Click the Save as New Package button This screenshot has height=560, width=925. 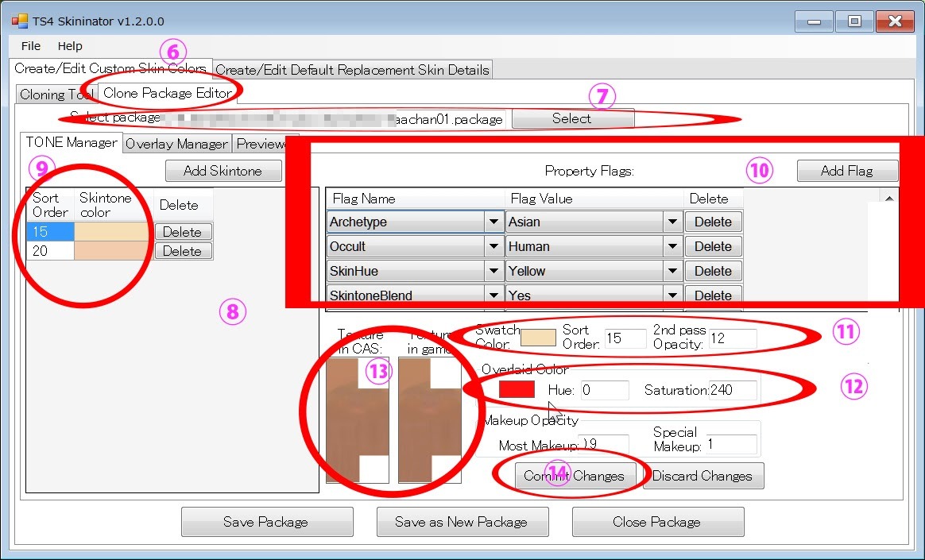[461, 522]
